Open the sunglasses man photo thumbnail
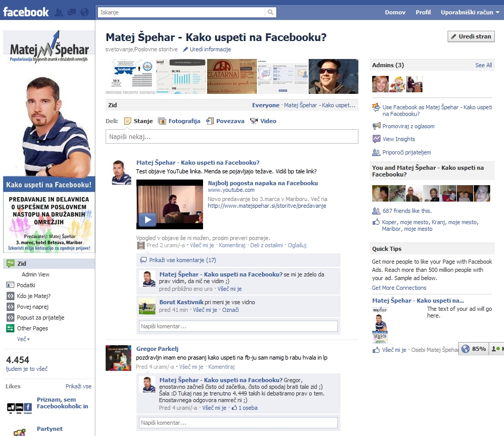This screenshot has width=504, height=436. 333,76
